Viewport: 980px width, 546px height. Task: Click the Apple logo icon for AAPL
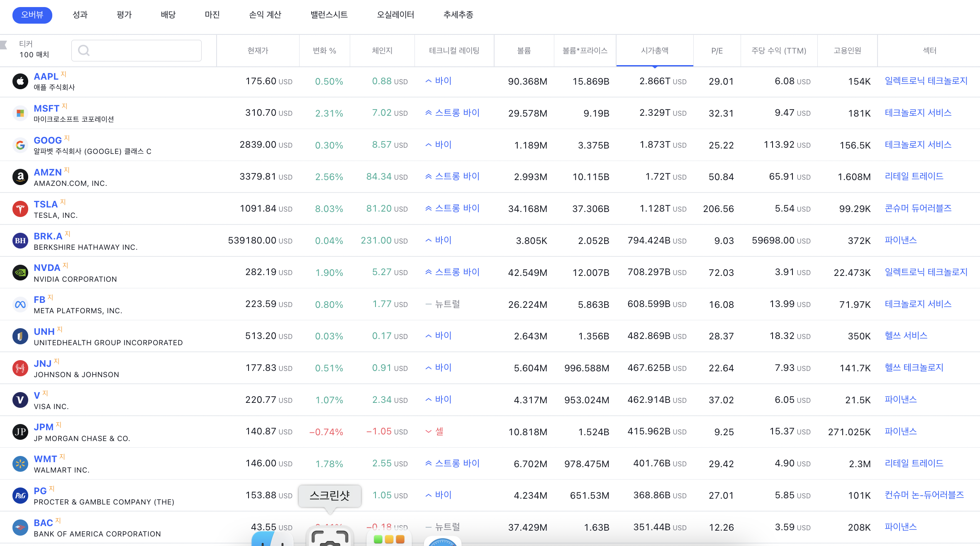[20, 81]
